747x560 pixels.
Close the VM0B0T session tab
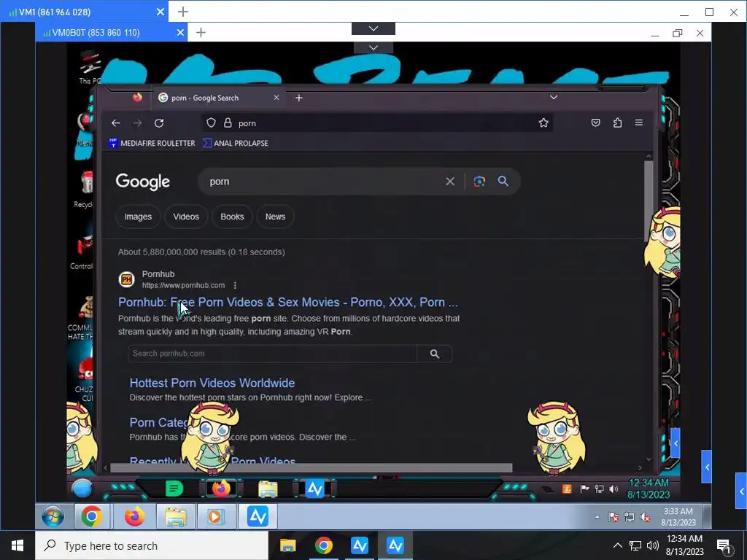(180, 32)
